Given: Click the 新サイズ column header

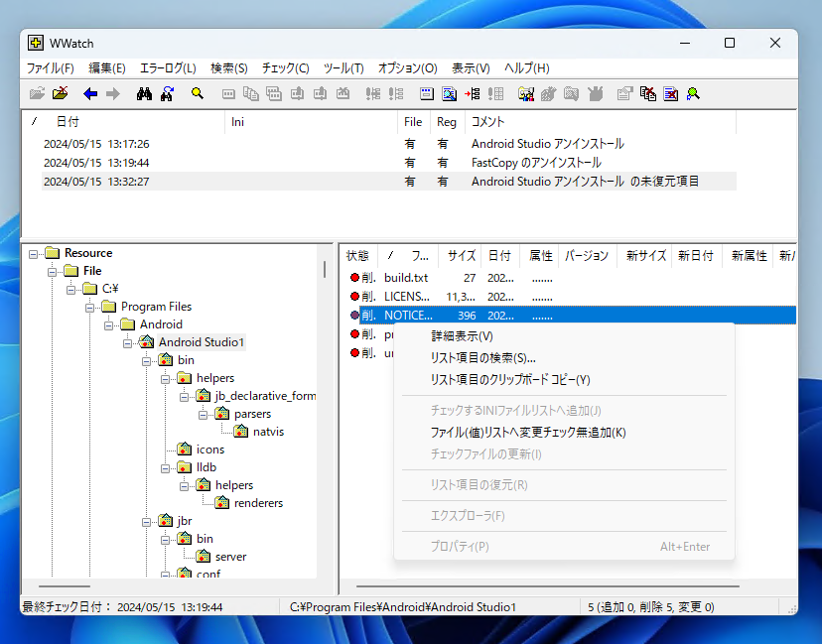Looking at the screenshot, I should [645, 256].
